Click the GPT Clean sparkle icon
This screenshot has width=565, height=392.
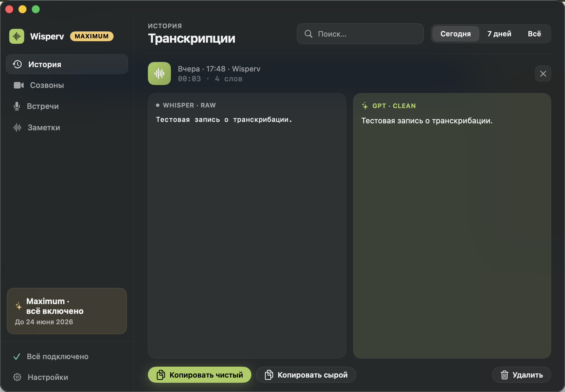(x=365, y=106)
